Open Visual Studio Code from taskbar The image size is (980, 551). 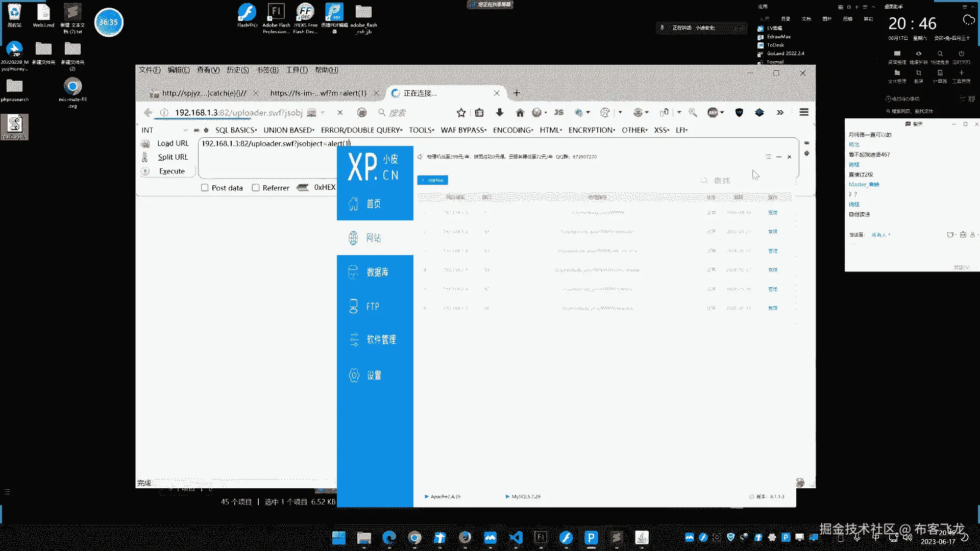[x=516, y=537]
